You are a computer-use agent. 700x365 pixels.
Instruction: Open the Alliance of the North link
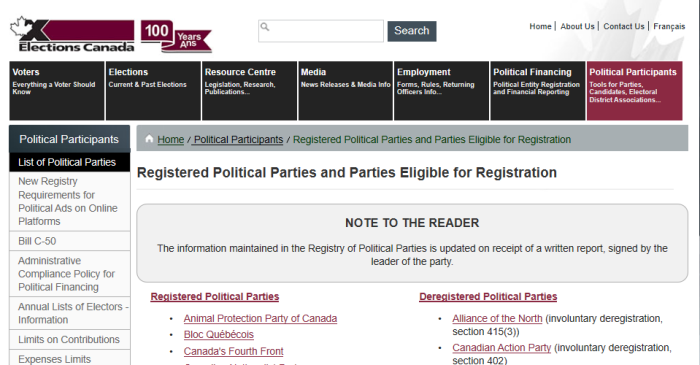pyautogui.click(x=497, y=319)
